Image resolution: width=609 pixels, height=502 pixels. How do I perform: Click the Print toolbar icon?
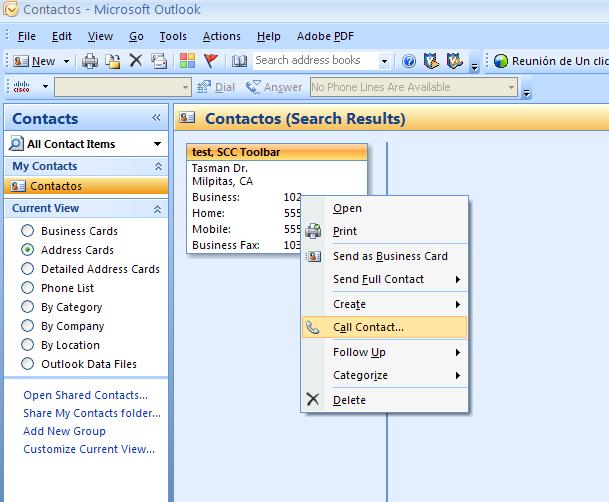coord(90,61)
